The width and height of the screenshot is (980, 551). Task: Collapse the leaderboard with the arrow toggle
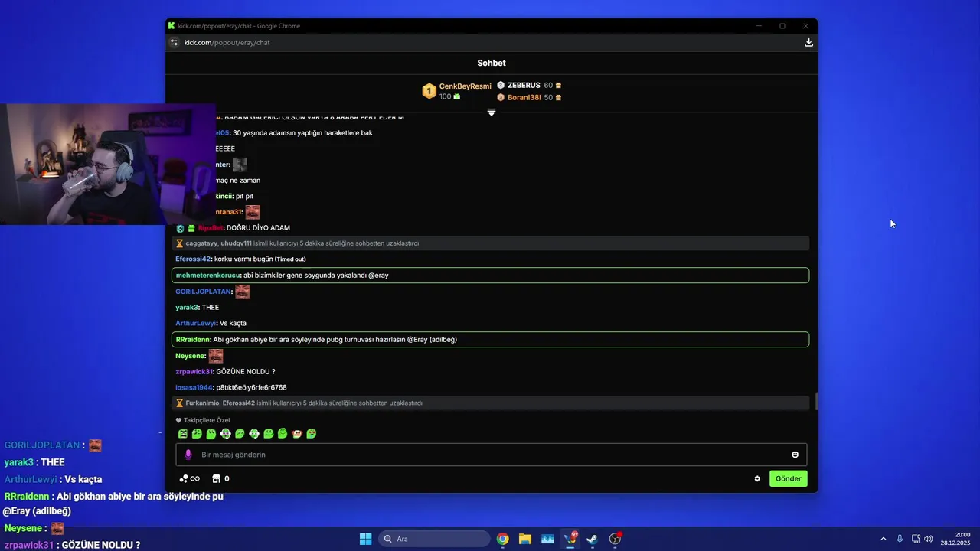click(492, 112)
